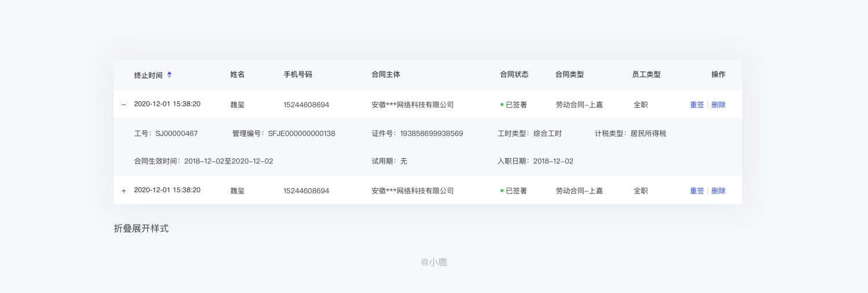Click 管理编号 SFJE000000000138 detail
The height and width of the screenshot is (293, 868).
pos(284,133)
